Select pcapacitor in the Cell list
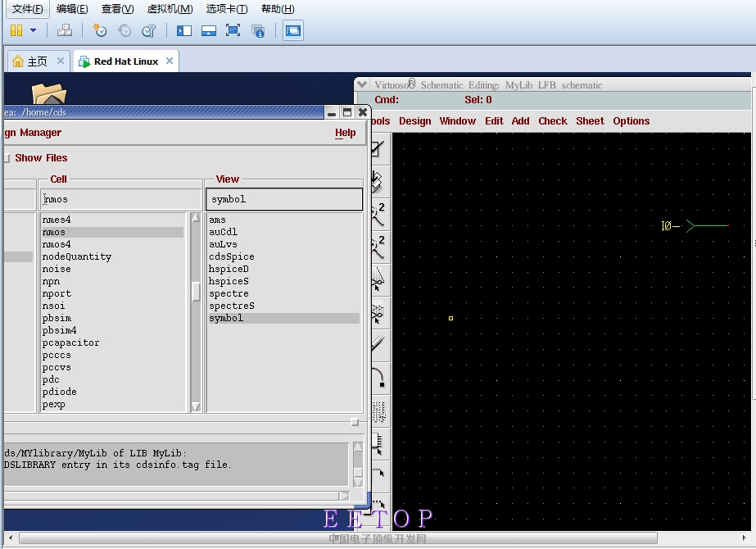This screenshot has height=549, width=756. (71, 343)
